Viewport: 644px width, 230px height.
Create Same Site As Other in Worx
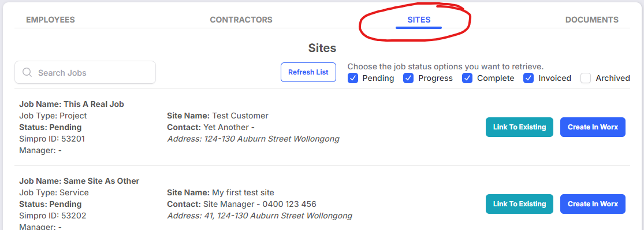[593, 204]
